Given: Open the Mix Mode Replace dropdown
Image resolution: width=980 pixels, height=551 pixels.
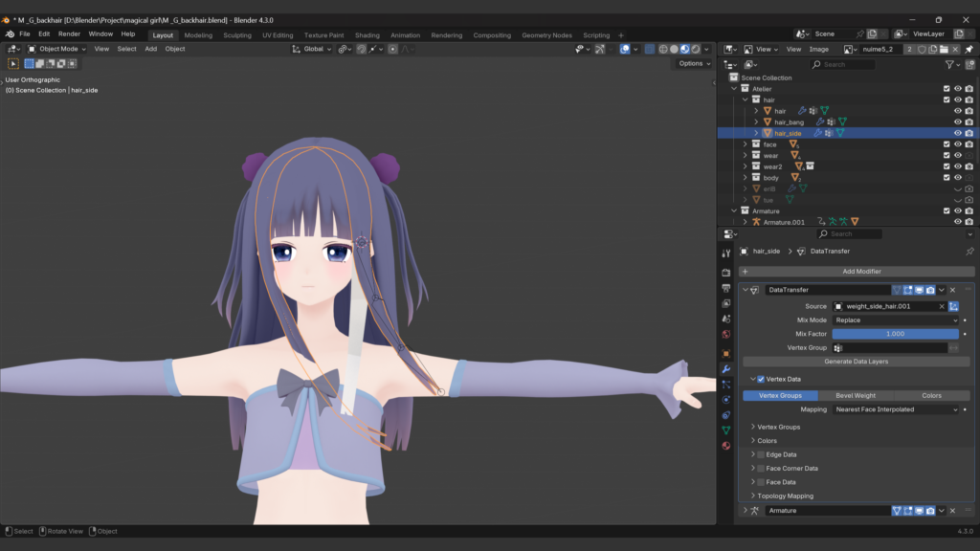Looking at the screenshot, I should pos(895,320).
